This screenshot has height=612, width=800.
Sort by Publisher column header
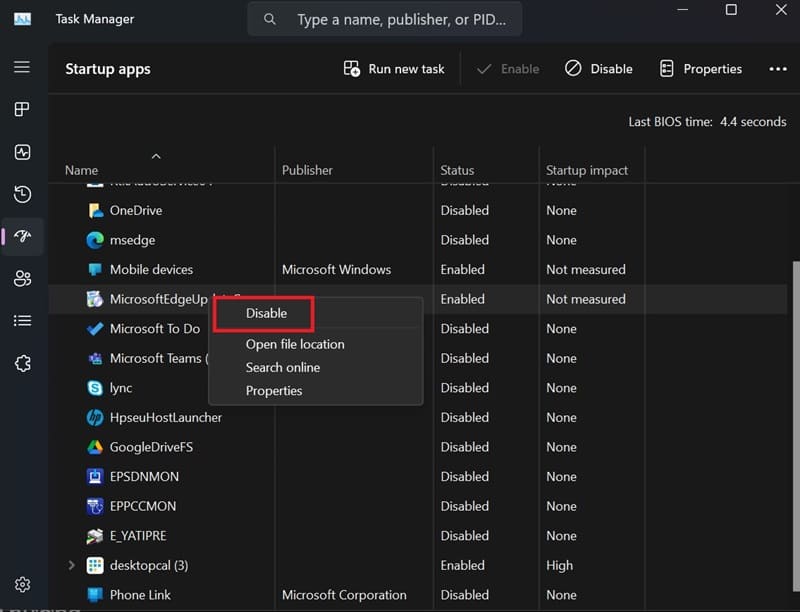307,170
